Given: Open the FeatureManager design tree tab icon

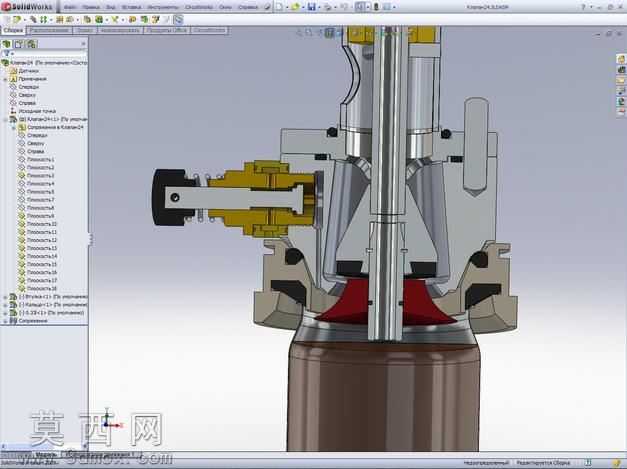Looking at the screenshot, I should coord(6,44).
